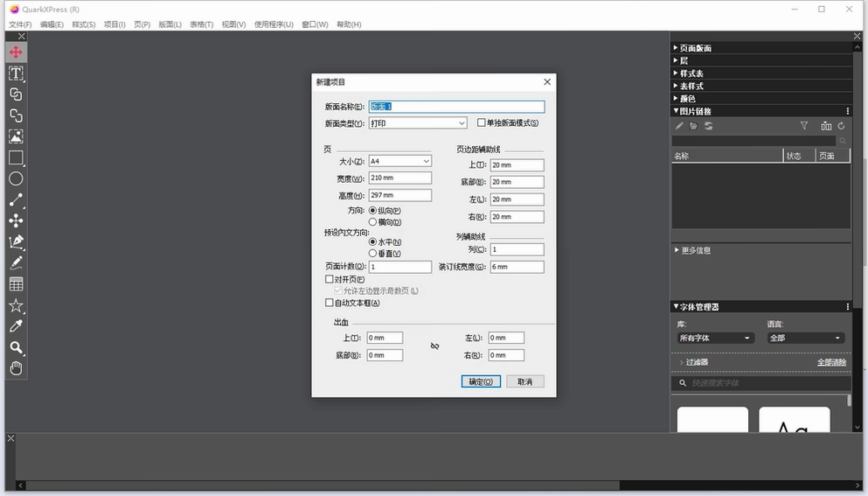Open the 所有字体 library dropdown
The image size is (868, 496).
[x=715, y=338]
